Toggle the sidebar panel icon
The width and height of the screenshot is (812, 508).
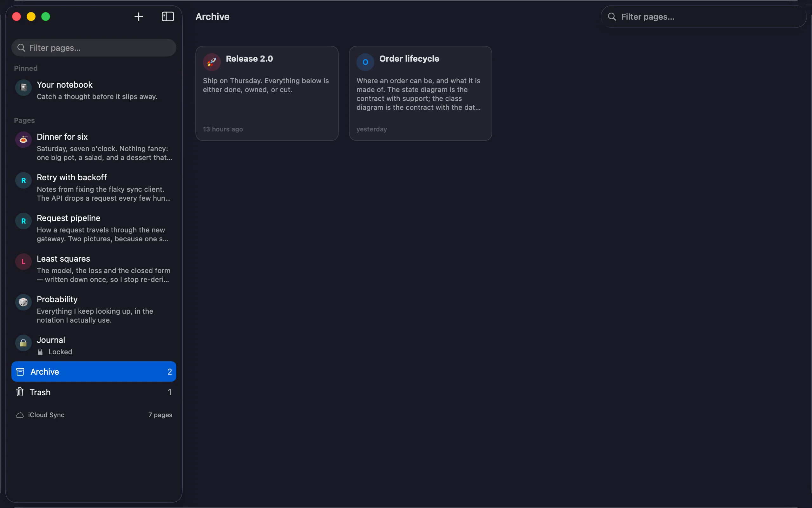coord(168,17)
